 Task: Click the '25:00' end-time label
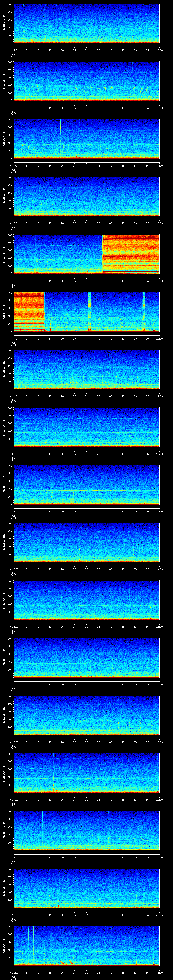(x=160, y=627)
